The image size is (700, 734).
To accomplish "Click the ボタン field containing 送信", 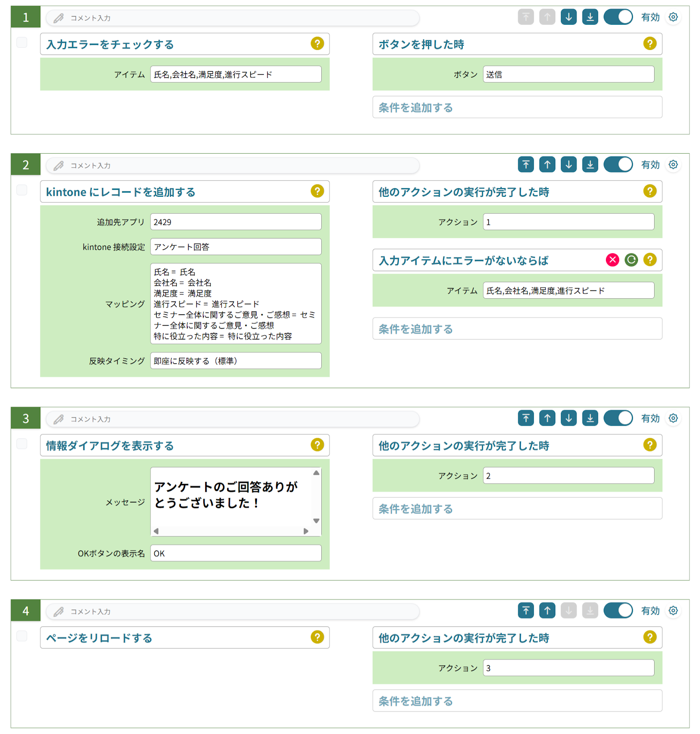I will pos(569,74).
